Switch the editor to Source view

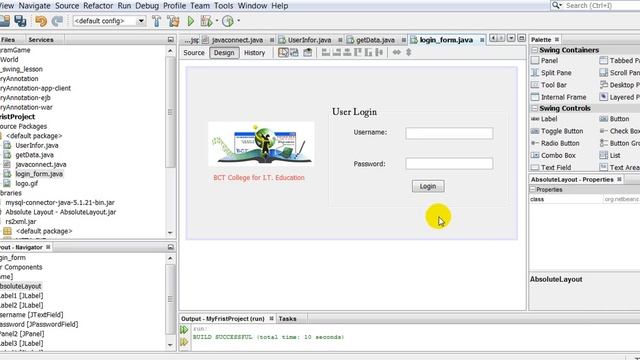(x=194, y=53)
